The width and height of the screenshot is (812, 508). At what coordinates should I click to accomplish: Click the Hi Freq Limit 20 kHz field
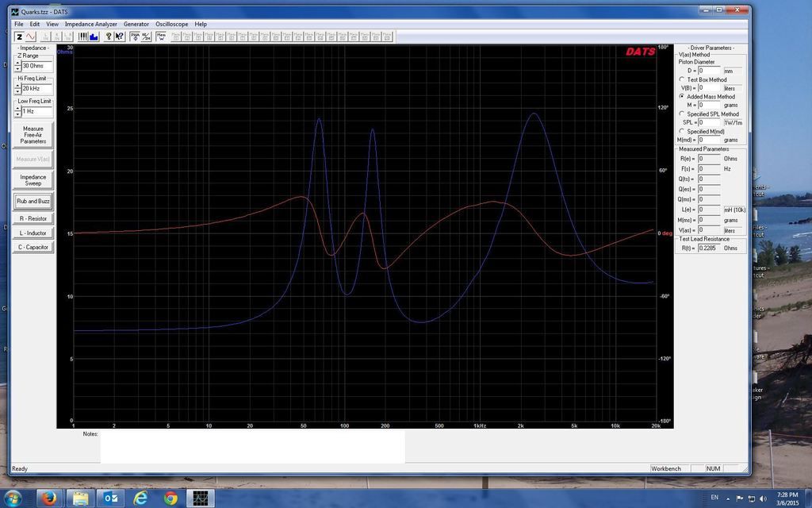coord(37,89)
